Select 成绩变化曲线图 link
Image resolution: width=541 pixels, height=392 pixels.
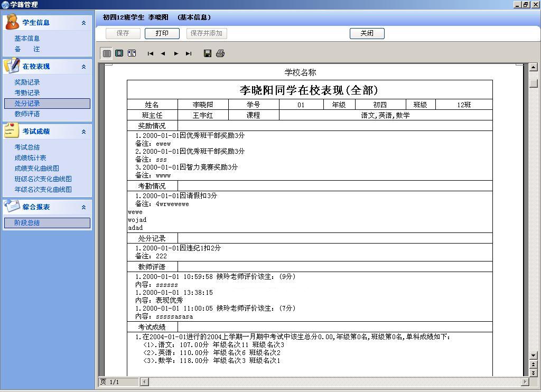(x=36, y=169)
